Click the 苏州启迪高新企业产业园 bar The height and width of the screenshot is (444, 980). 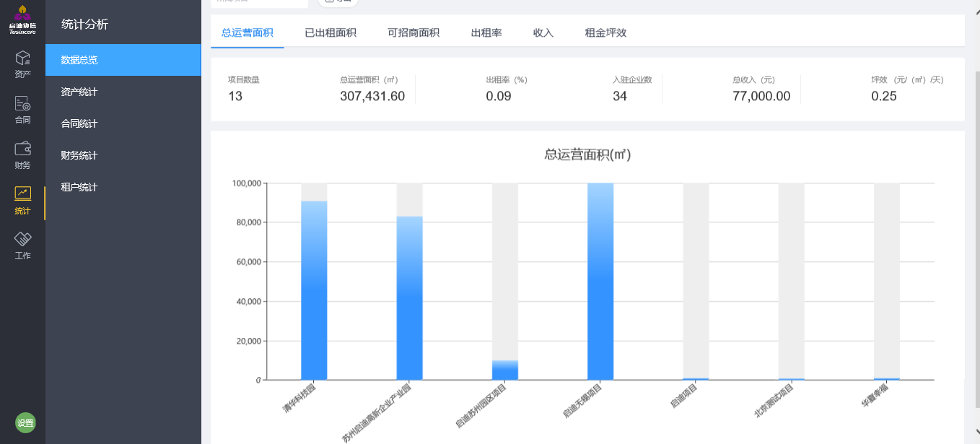pyautogui.click(x=410, y=297)
